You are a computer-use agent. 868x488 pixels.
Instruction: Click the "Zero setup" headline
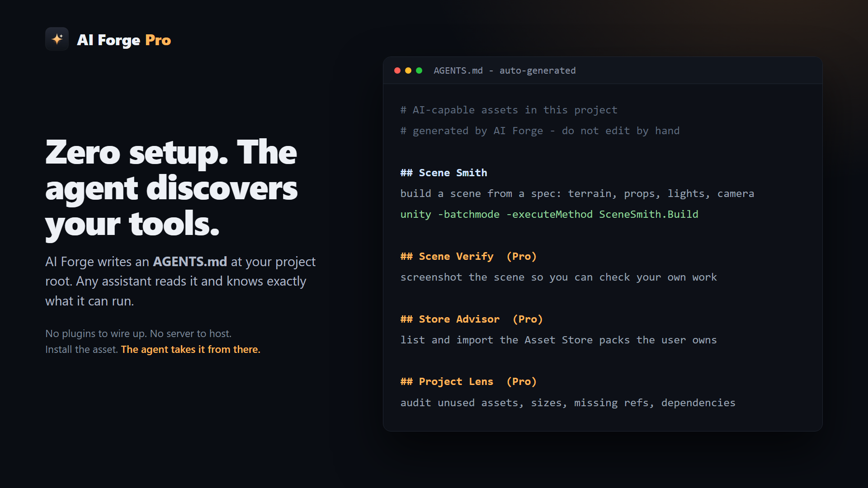coord(171,188)
